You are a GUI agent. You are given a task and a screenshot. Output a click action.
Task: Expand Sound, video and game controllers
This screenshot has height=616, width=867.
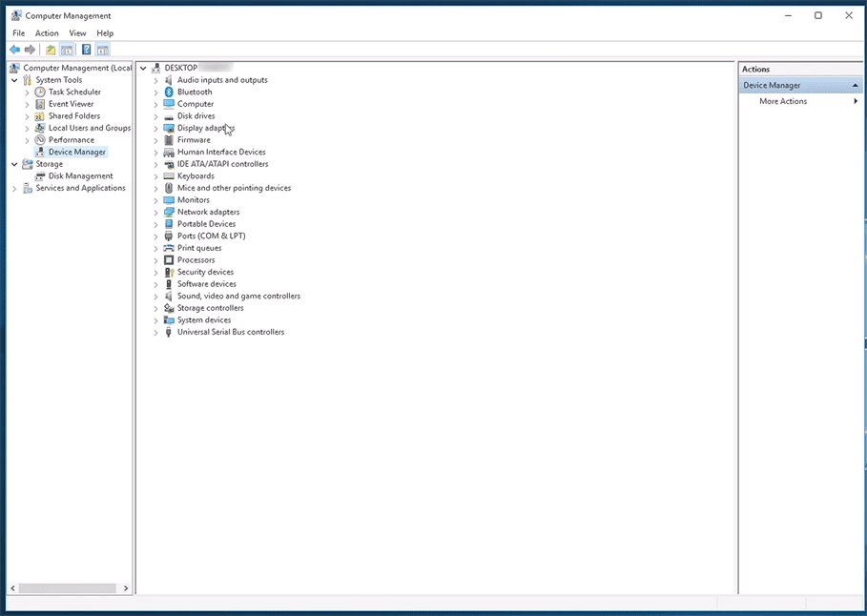pos(155,297)
